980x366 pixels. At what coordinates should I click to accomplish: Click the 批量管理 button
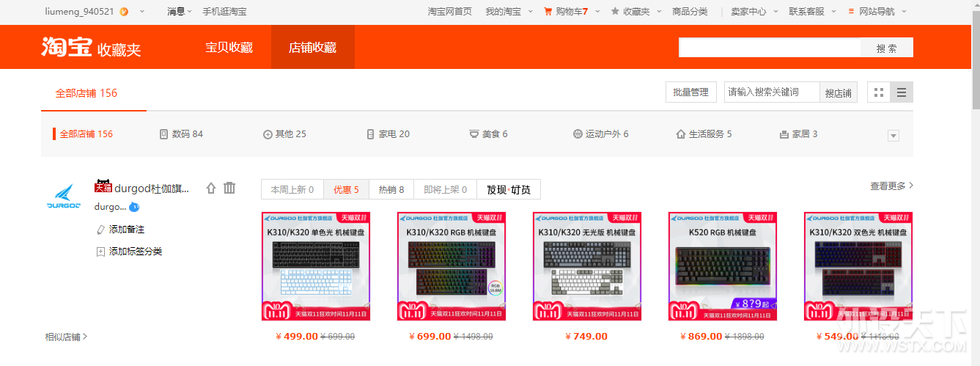pos(690,92)
